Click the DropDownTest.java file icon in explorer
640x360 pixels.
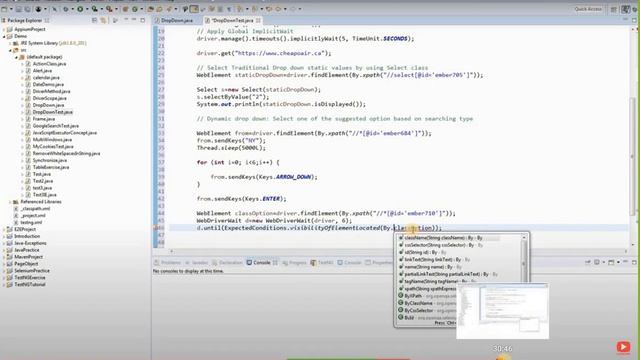[x=28, y=112]
